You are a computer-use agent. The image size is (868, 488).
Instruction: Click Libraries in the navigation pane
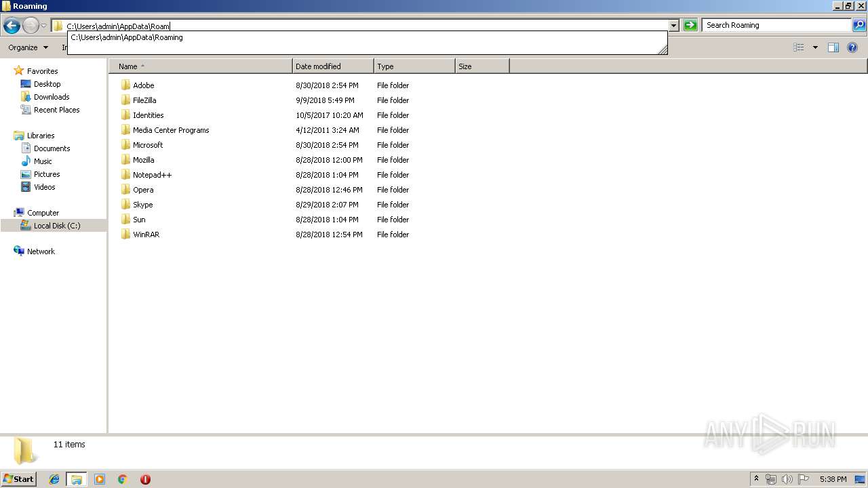coord(41,136)
